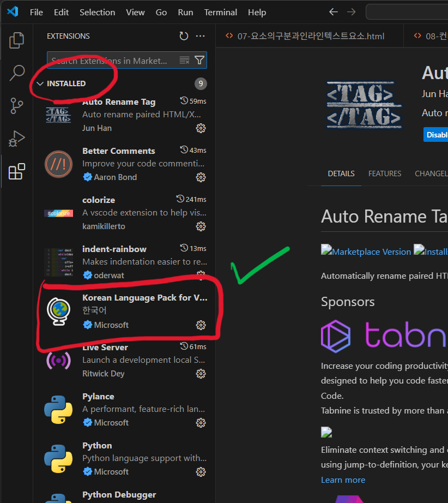Click the installed extensions count badge
The height and width of the screenshot is (503, 448).
pyautogui.click(x=201, y=83)
